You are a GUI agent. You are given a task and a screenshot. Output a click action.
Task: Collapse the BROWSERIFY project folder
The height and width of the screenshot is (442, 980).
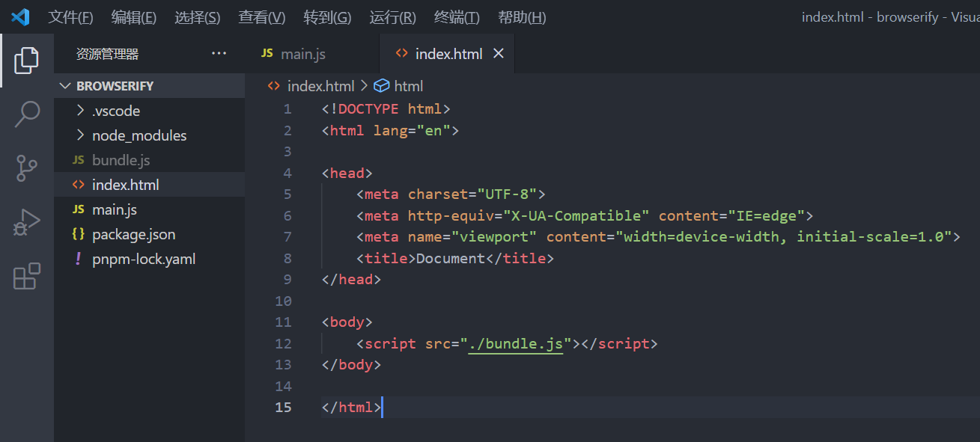click(x=115, y=86)
